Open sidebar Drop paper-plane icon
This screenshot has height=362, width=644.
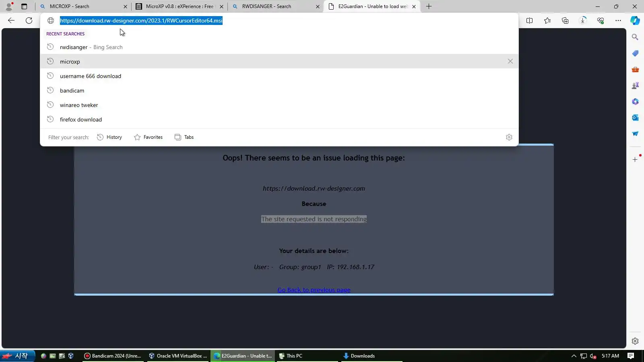click(635, 134)
